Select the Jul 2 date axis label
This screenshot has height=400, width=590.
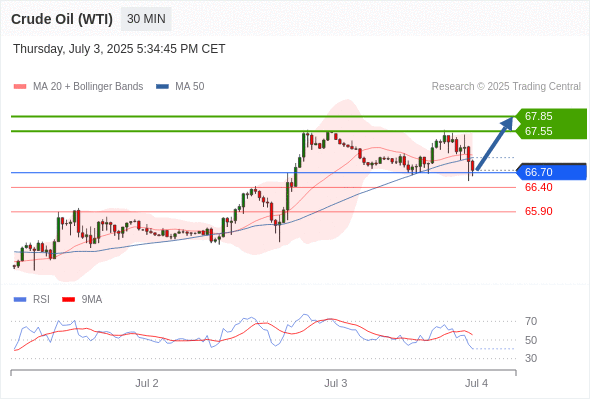coord(147,383)
